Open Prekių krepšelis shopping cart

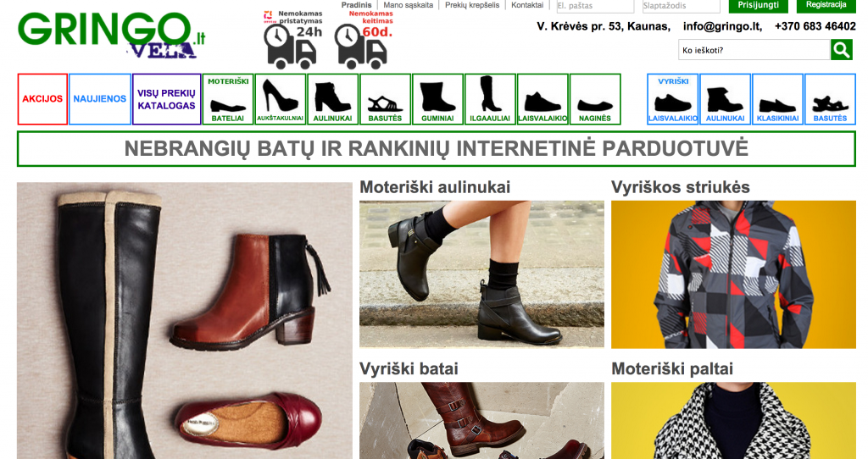[x=472, y=5]
